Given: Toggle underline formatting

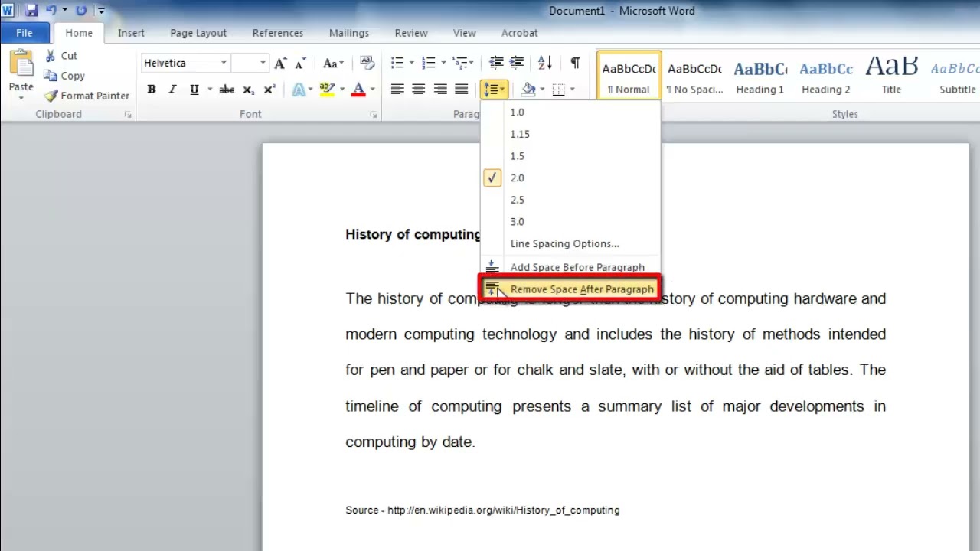Looking at the screenshot, I should (x=194, y=90).
